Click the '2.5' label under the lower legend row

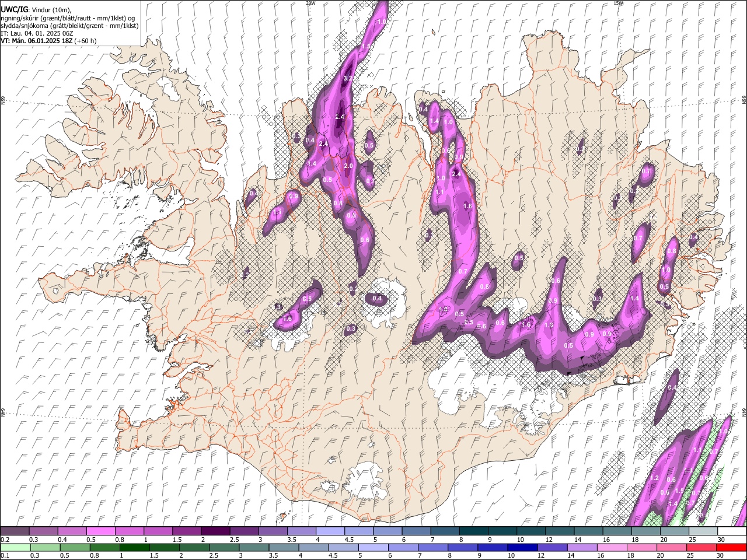click(x=214, y=555)
